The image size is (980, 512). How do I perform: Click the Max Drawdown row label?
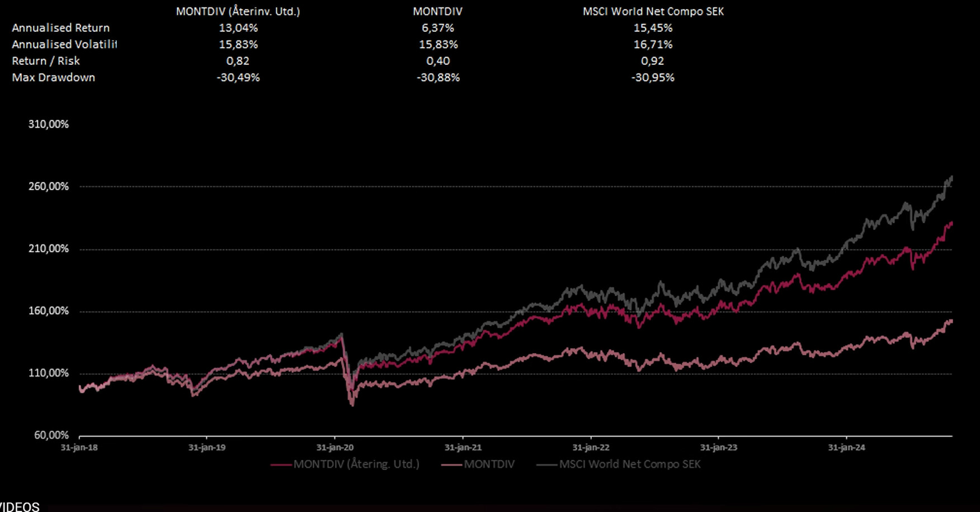[x=53, y=77]
